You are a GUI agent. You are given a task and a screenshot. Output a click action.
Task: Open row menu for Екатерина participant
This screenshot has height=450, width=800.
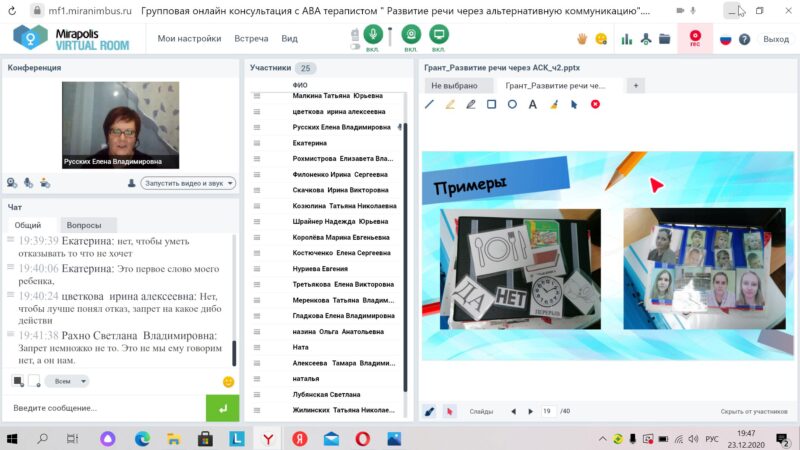pos(257,143)
